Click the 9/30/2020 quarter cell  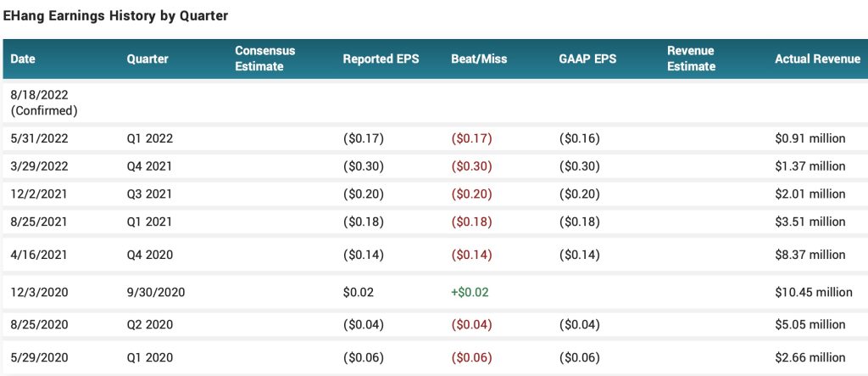pos(156,292)
